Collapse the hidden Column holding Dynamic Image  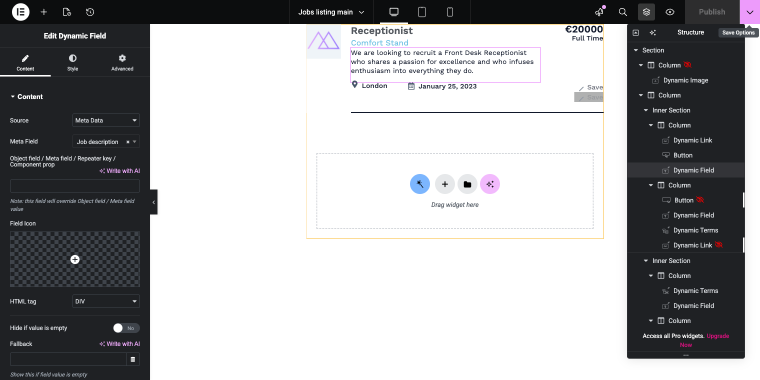[x=641, y=65]
